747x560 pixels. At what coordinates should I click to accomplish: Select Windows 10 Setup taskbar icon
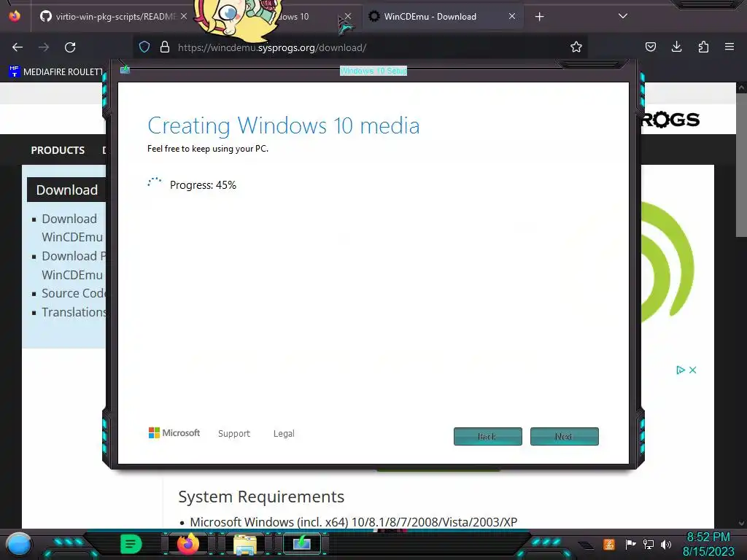302,544
